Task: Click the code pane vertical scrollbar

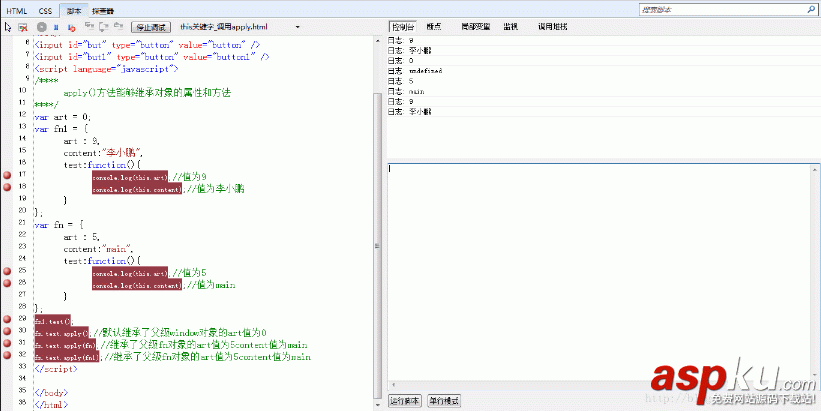Action: click(378, 246)
